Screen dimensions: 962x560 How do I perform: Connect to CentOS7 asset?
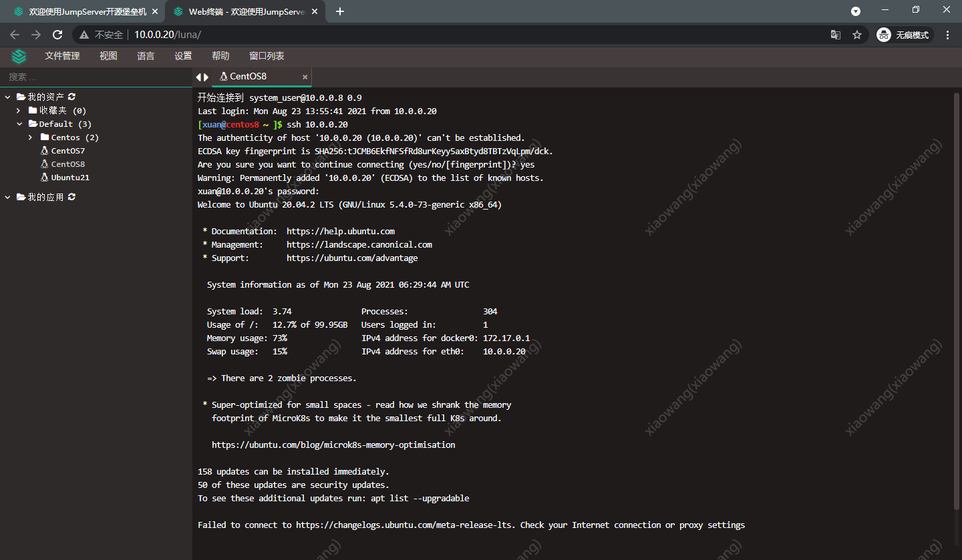pyautogui.click(x=67, y=151)
